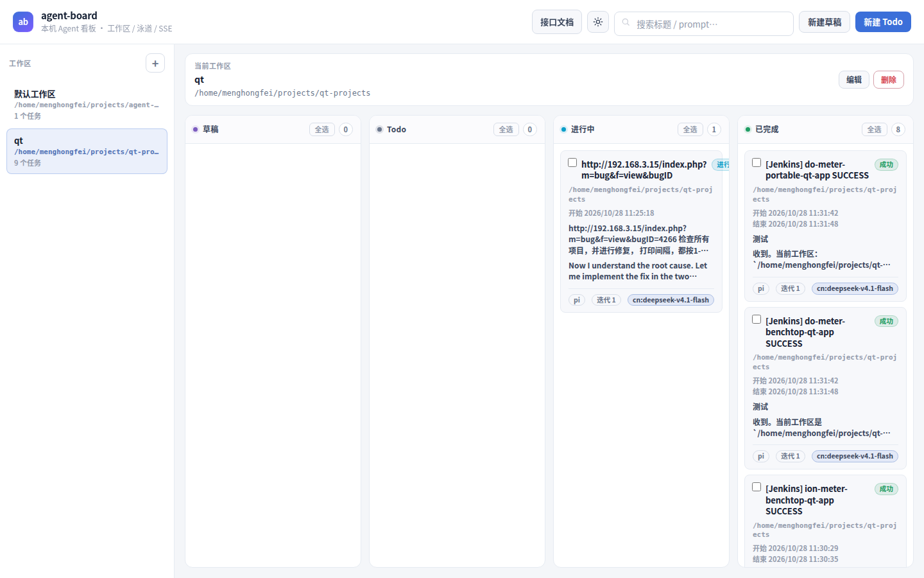This screenshot has width=924, height=578.
Task: Click cn:deepseek-v4.1-flash tag on do-meter-benchtop card
Action: click(855, 456)
